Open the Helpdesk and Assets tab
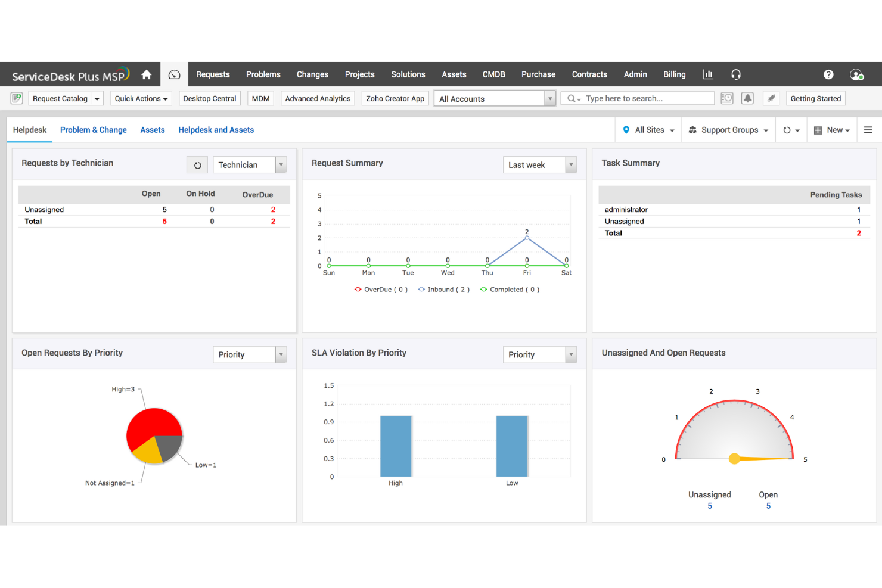Image resolution: width=882 pixels, height=588 pixels. pyautogui.click(x=216, y=129)
